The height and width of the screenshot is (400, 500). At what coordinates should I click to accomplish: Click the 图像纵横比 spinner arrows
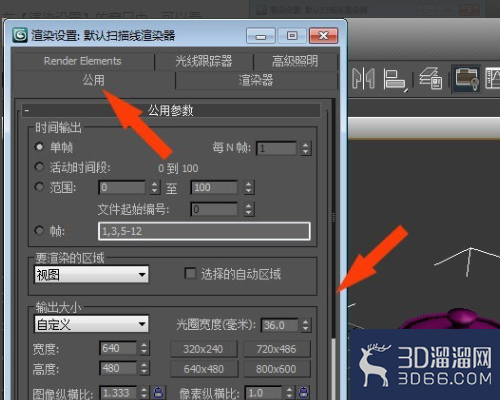(x=144, y=392)
